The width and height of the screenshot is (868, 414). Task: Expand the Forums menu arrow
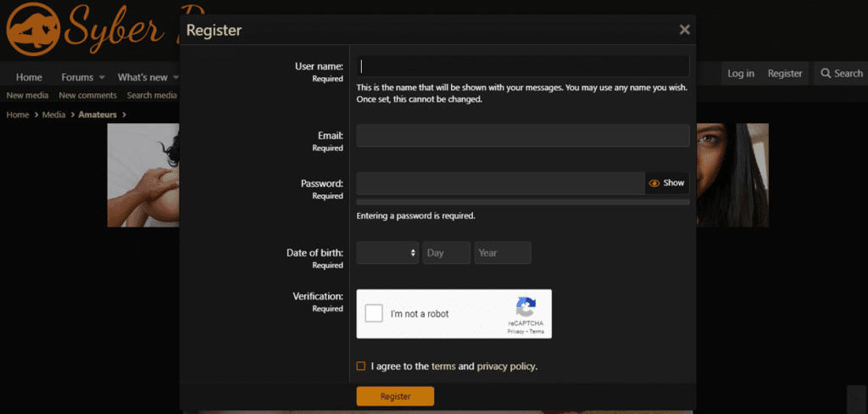click(x=102, y=77)
